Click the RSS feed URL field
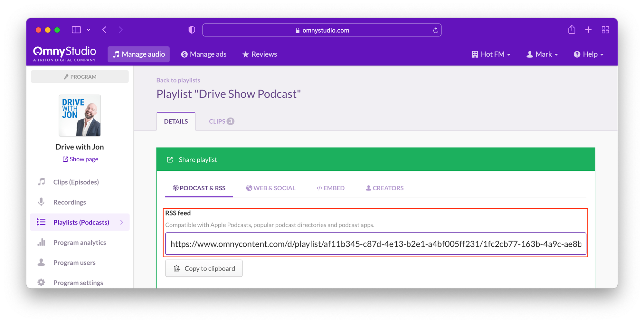 click(x=376, y=244)
